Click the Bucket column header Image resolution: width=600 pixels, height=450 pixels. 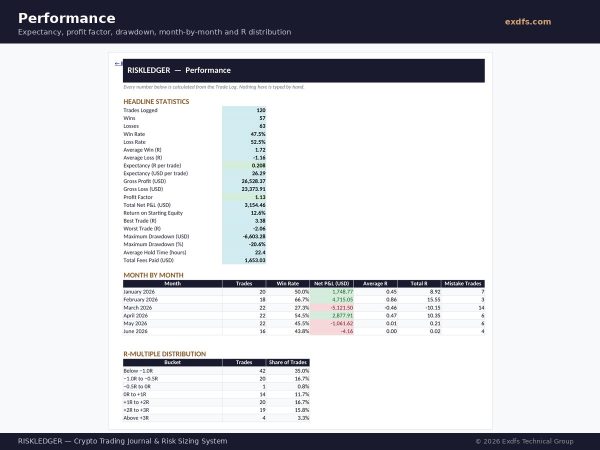coord(173,362)
